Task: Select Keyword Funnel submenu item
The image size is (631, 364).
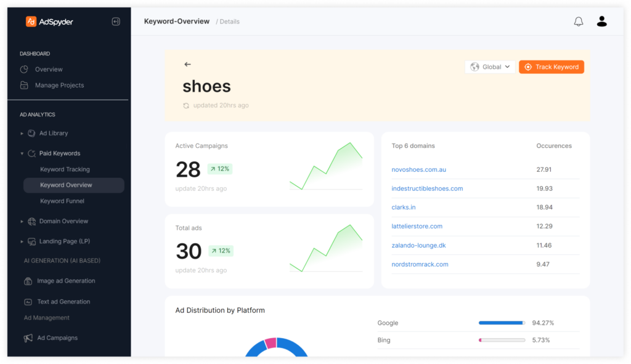Action: 62,201
